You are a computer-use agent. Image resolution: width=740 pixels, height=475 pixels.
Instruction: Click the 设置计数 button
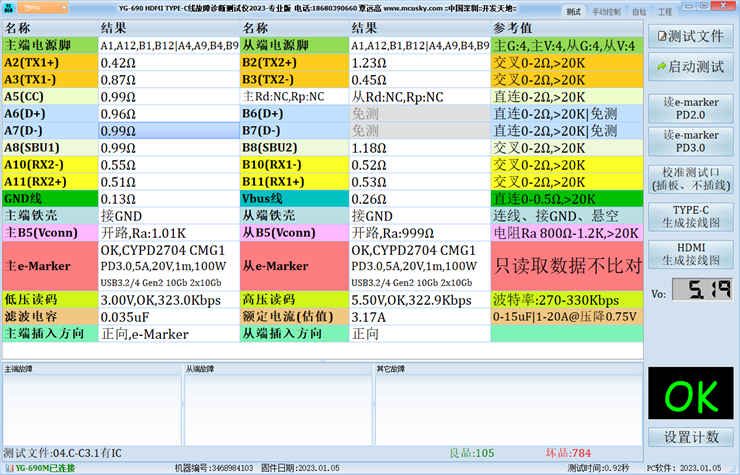coord(688,438)
